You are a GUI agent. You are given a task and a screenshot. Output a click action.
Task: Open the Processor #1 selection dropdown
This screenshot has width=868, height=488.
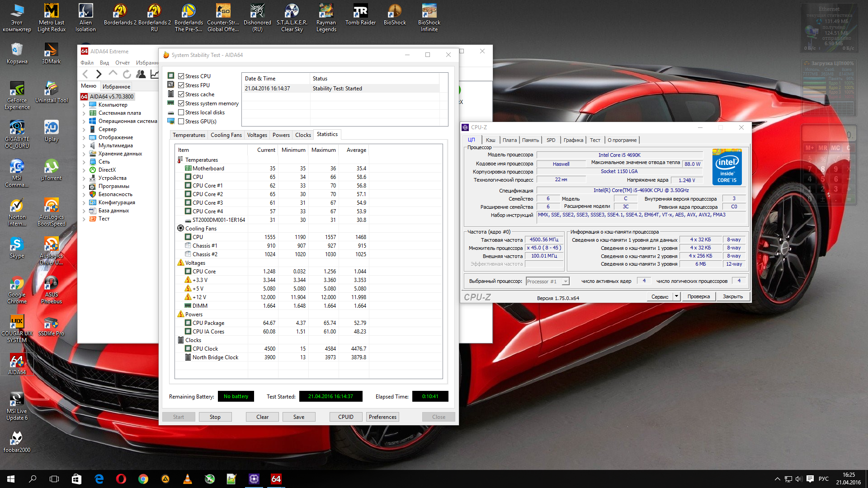(x=565, y=282)
